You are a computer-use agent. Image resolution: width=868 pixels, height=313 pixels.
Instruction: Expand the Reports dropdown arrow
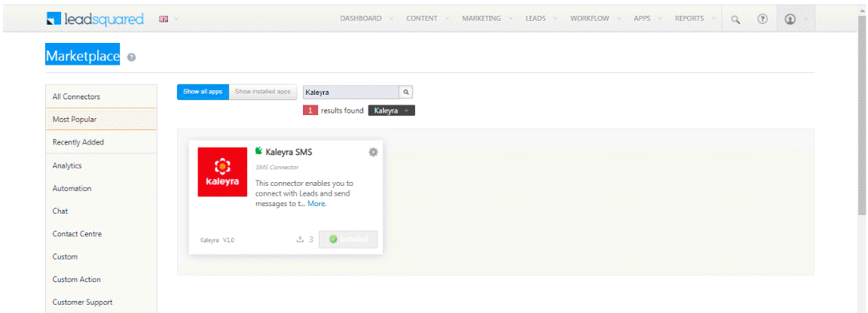coord(714,19)
